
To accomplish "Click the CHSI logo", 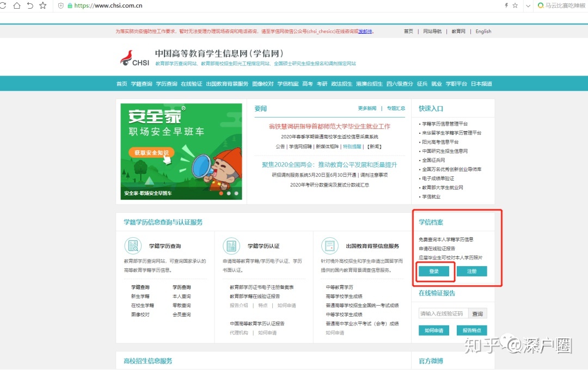I will pyautogui.click(x=134, y=58).
